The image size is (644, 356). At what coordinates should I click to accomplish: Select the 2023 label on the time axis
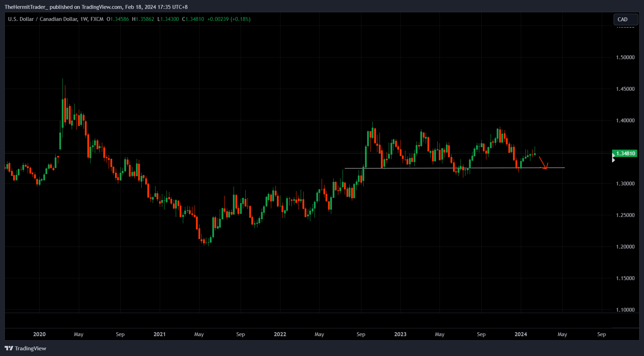click(400, 334)
